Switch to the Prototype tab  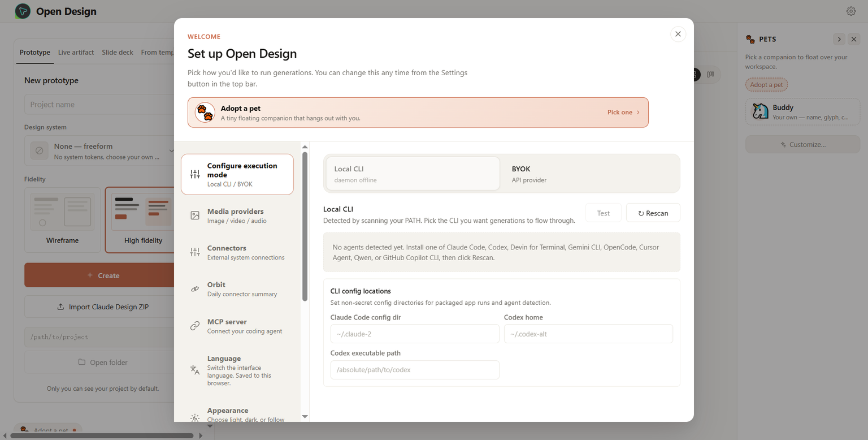point(35,52)
